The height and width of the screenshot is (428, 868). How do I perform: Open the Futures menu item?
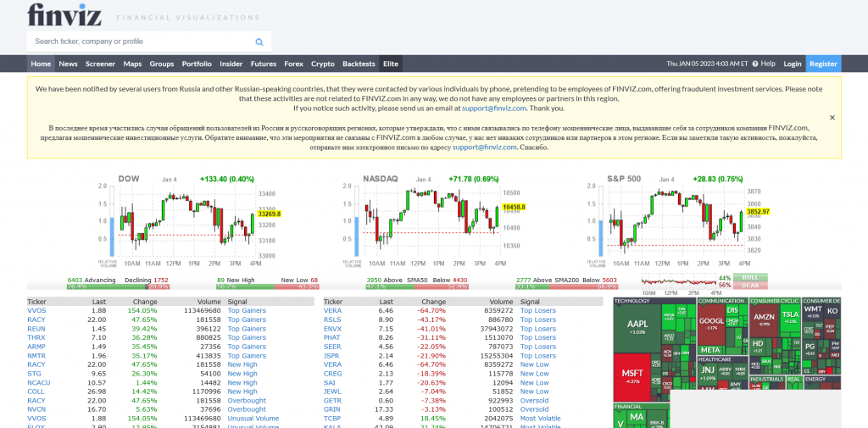(x=263, y=64)
